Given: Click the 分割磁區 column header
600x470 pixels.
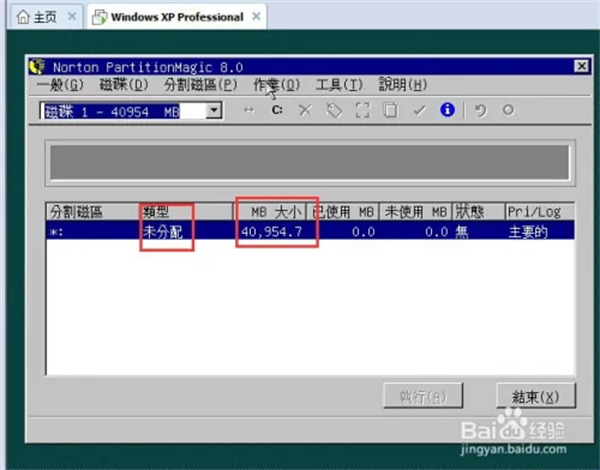Looking at the screenshot, I should coord(93,211).
